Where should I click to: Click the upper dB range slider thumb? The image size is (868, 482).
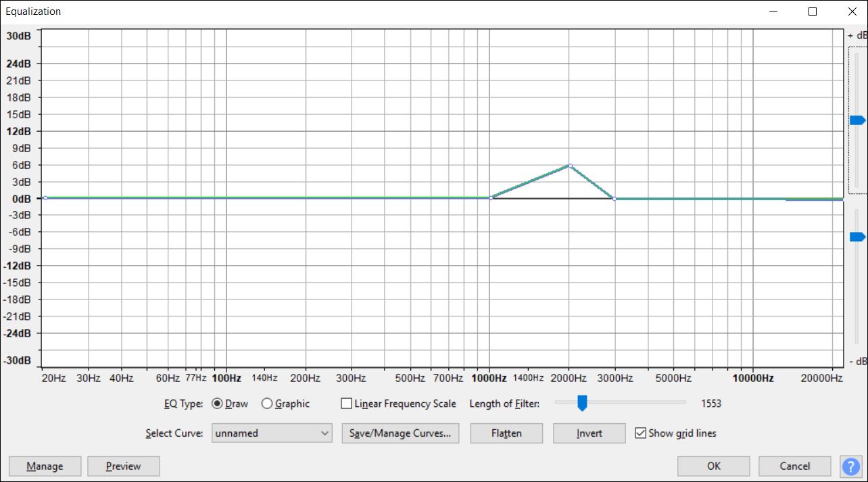click(x=857, y=119)
